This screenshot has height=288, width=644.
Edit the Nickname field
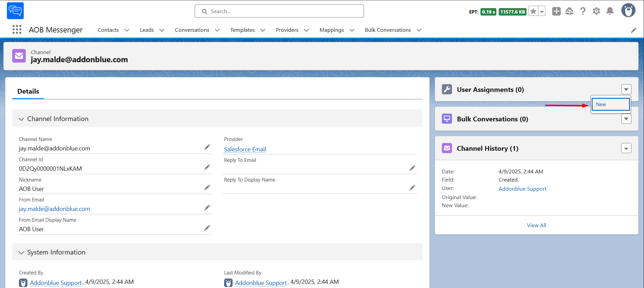pyautogui.click(x=207, y=188)
